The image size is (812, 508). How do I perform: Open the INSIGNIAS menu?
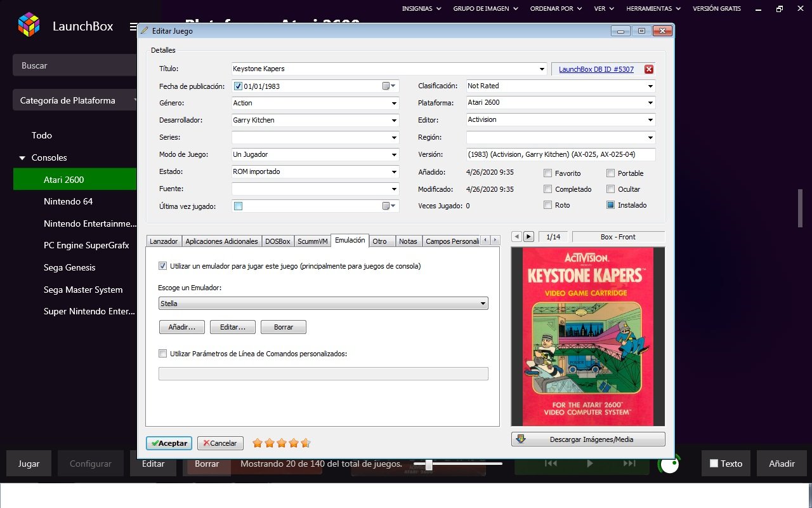click(422, 9)
